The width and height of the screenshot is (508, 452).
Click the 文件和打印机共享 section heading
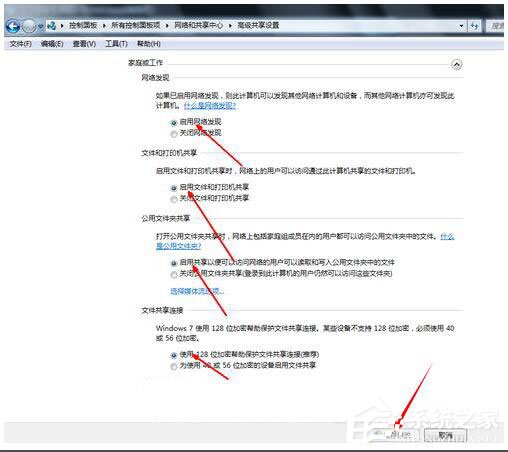coord(169,153)
